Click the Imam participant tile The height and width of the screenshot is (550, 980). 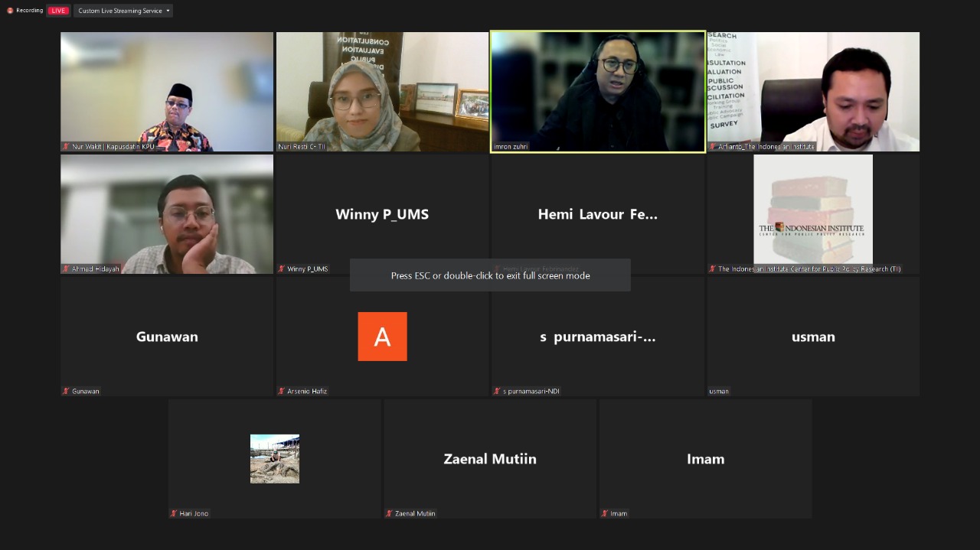[x=705, y=459]
